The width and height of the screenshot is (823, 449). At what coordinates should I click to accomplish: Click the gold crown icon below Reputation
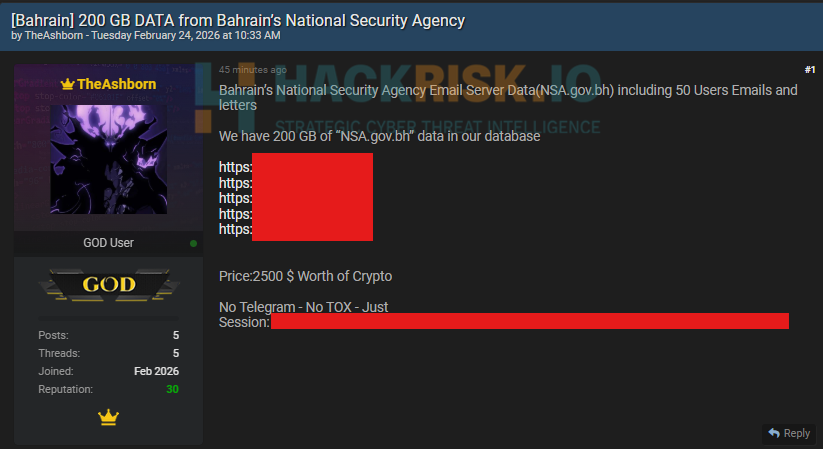(108, 416)
